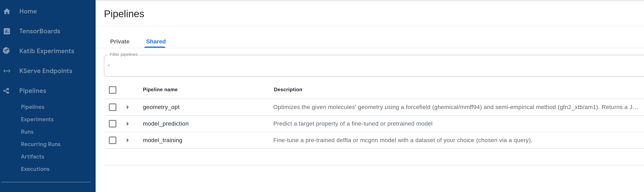This screenshot has width=644, height=192.
Task: Open the model_training pipeline link
Action: coord(162,140)
